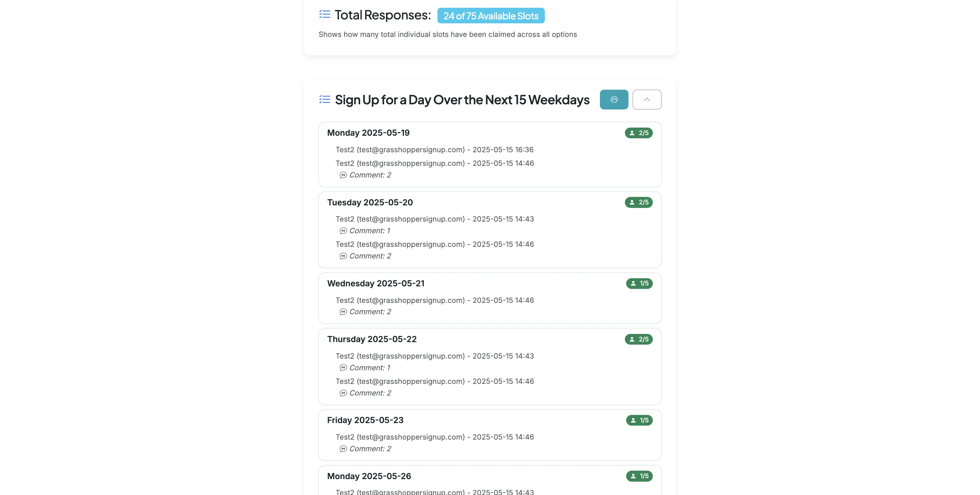Screen dimensions: 980x495
Task: Click the 2/5 badge on Thursday 2025-05-22
Action: [639, 339]
